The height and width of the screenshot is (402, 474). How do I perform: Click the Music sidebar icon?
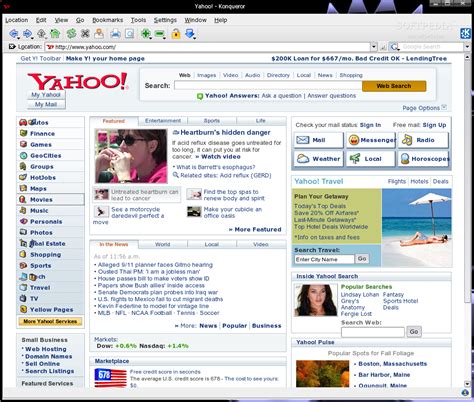tap(23, 210)
